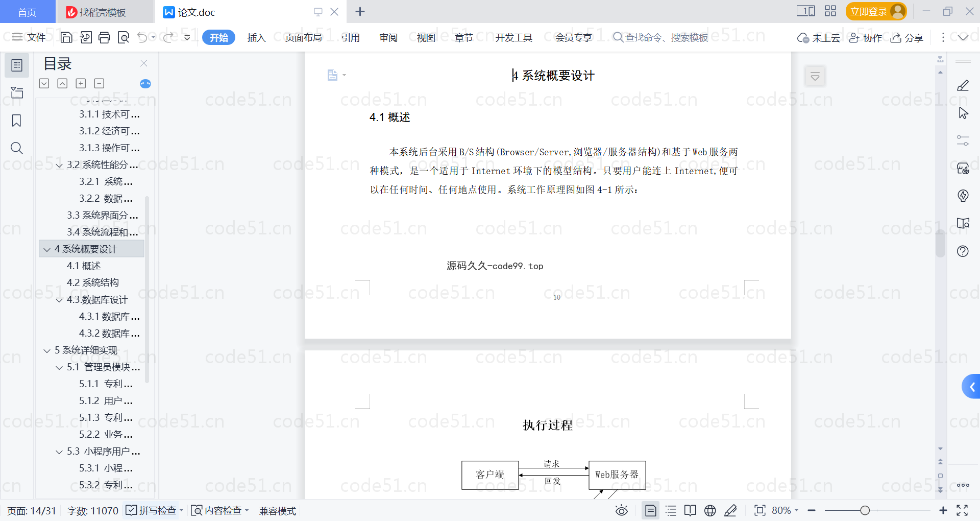Viewport: 980px width, 521px height.
Task: Collapse the 4 系统概要设计 tree node
Action: [x=47, y=249]
